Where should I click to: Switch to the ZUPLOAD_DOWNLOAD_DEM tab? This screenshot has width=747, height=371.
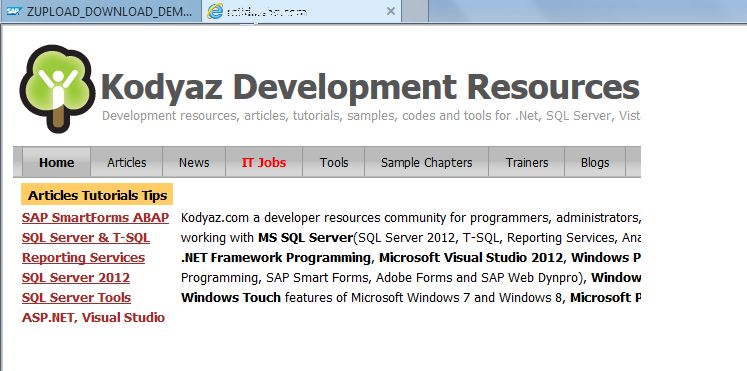(x=101, y=11)
